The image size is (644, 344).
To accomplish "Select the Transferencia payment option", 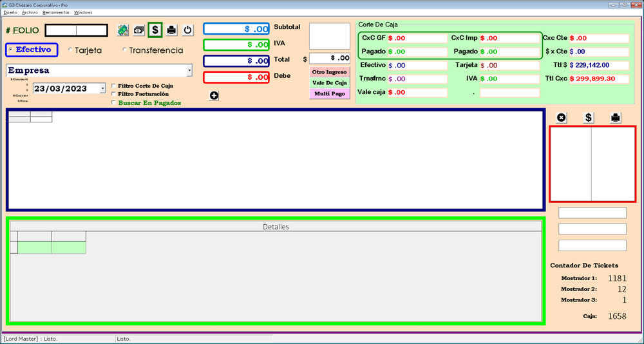I will [153, 50].
